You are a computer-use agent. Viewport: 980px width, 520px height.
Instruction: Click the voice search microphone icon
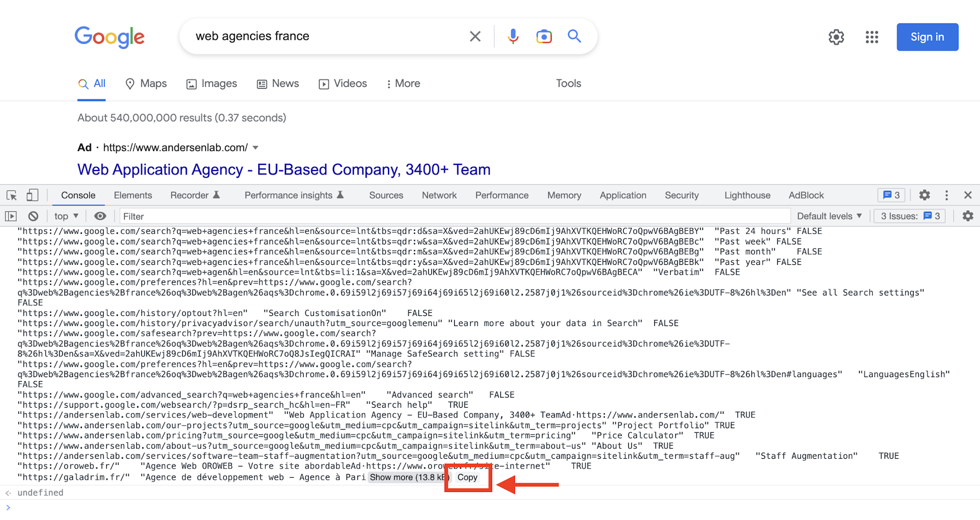click(513, 36)
